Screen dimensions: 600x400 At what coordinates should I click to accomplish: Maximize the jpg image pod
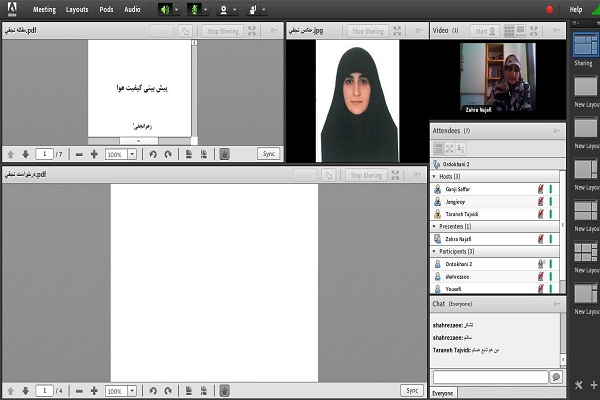(x=397, y=31)
